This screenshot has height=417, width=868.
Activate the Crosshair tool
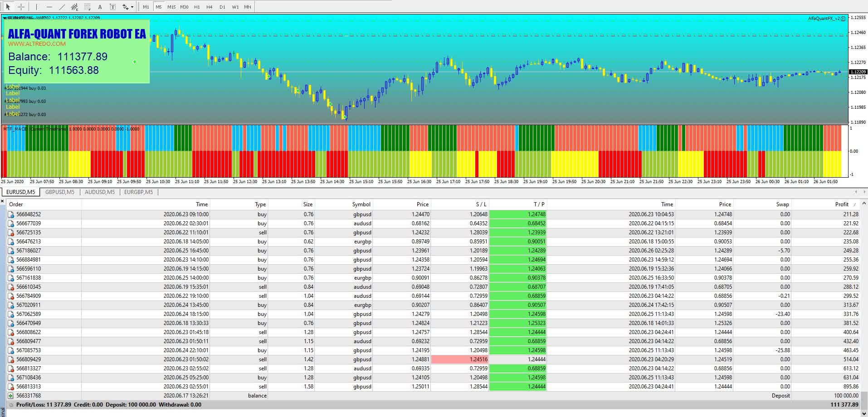point(21,7)
